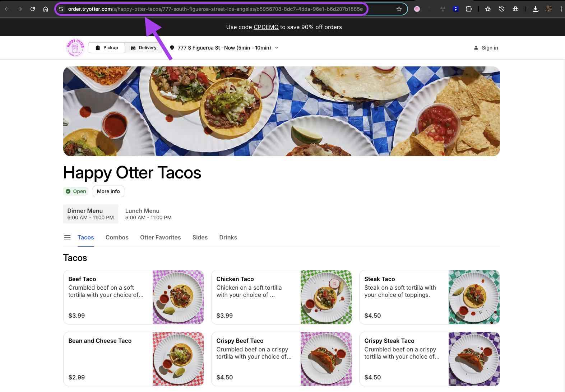Screen dimensions: 565x392
Task: Open the pink circular extension icon
Action: (417, 9)
